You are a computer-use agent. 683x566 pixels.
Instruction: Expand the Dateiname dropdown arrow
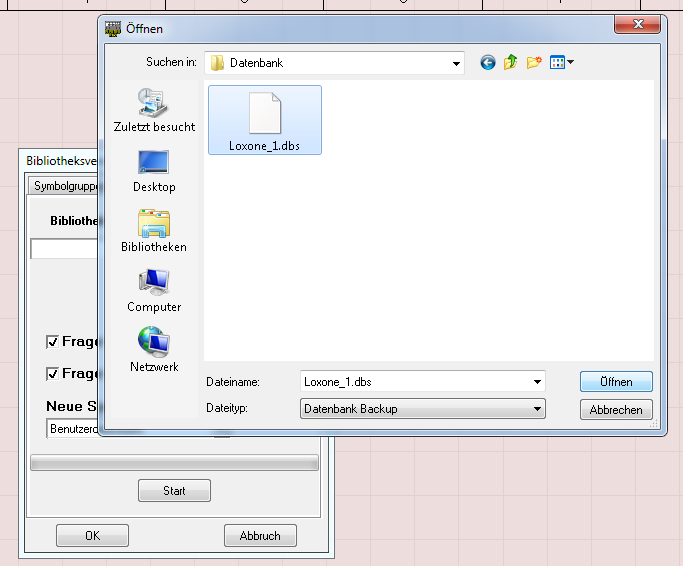click(538, 382)
